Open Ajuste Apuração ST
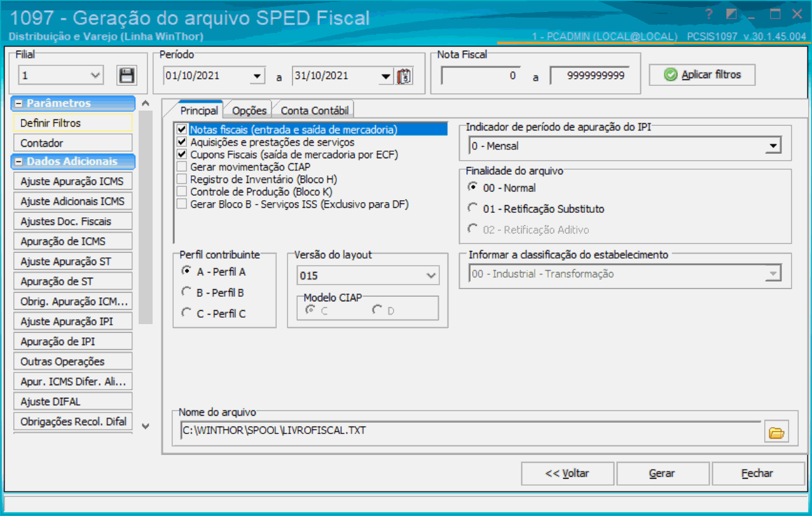This screenshot has width=812, height=516. 72,261
